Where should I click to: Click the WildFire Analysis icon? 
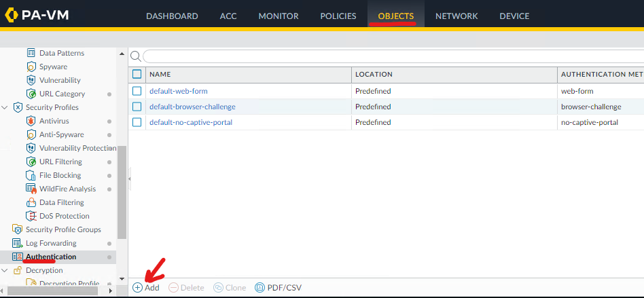31,189
